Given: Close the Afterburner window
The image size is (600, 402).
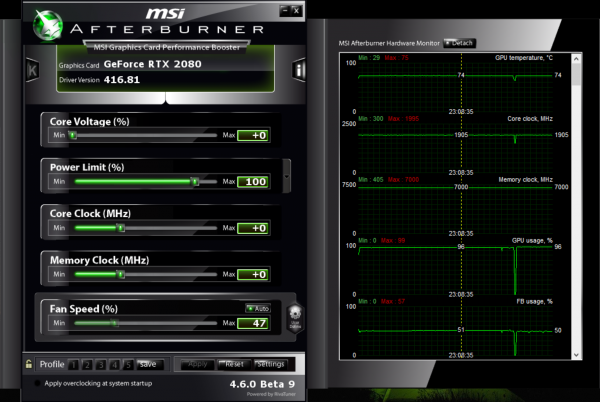Looking at the screenshot, I should click(297, 11).
